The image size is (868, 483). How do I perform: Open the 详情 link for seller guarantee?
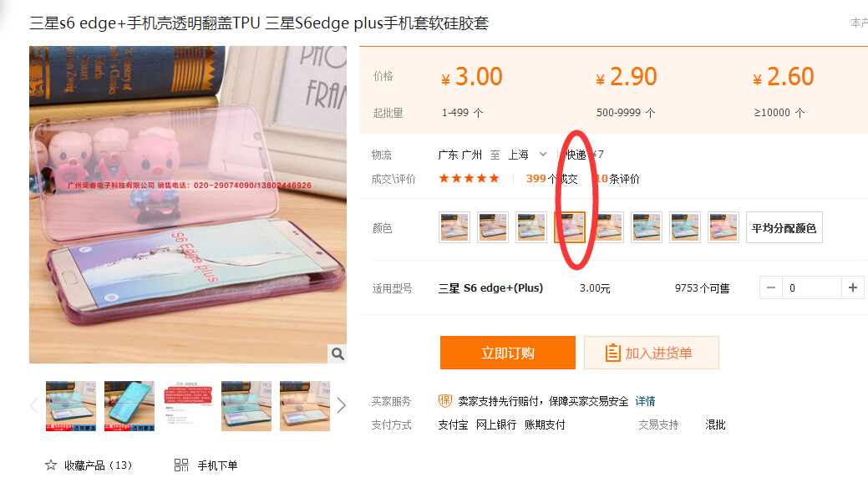(x=646, y=401)
